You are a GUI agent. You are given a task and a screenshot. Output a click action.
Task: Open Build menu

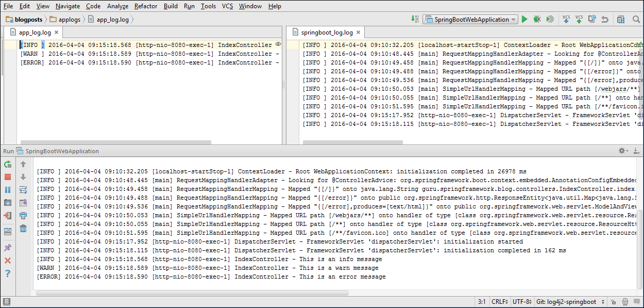[x=171, y=6]
